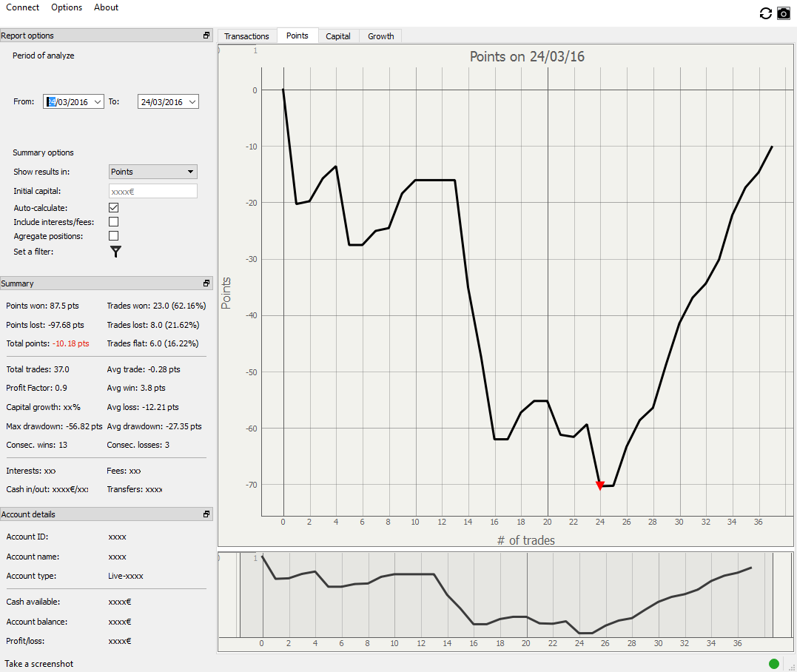Screen dimensions: 797x672
Task: Click the refresh icon at top right
Action: pyautogui.click(x=765, y=14)
